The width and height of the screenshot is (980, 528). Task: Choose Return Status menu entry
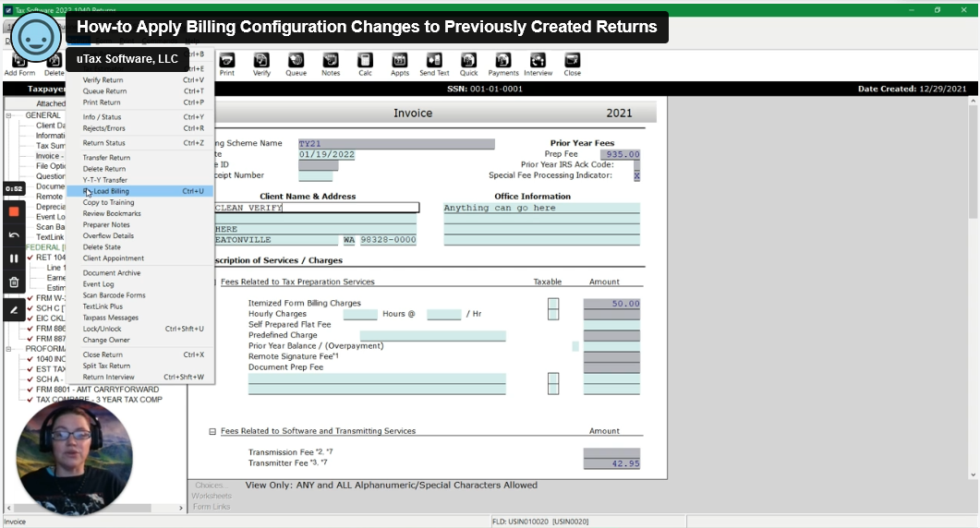[140, 143]
